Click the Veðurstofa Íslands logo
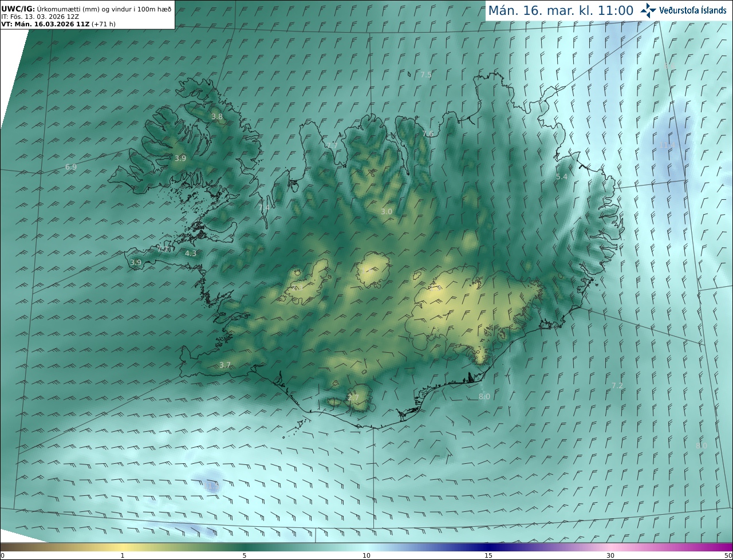733x560 pixels. [684, 10]
